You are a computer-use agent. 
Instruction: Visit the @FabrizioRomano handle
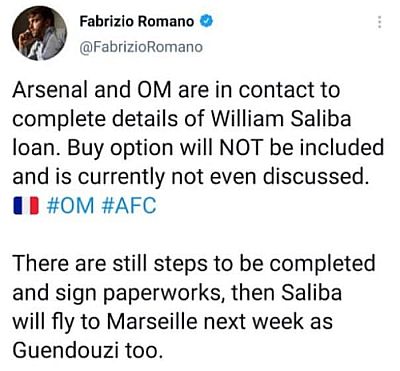click(141, 47)
